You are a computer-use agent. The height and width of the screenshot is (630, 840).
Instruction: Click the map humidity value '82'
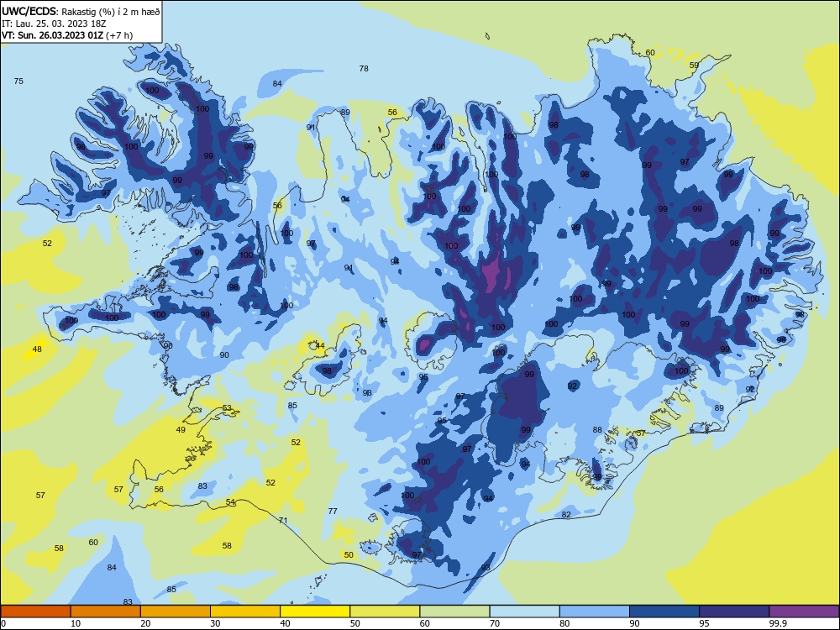coord(566,514)
